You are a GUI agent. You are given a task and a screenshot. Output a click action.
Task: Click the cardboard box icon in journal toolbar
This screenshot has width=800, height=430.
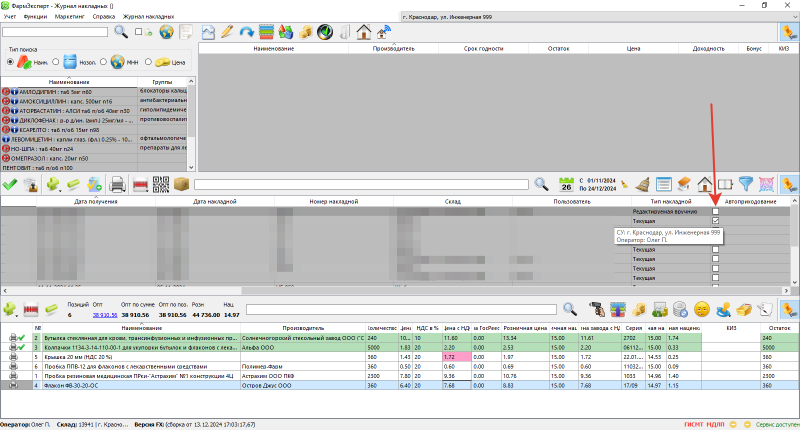pos(181,184)
